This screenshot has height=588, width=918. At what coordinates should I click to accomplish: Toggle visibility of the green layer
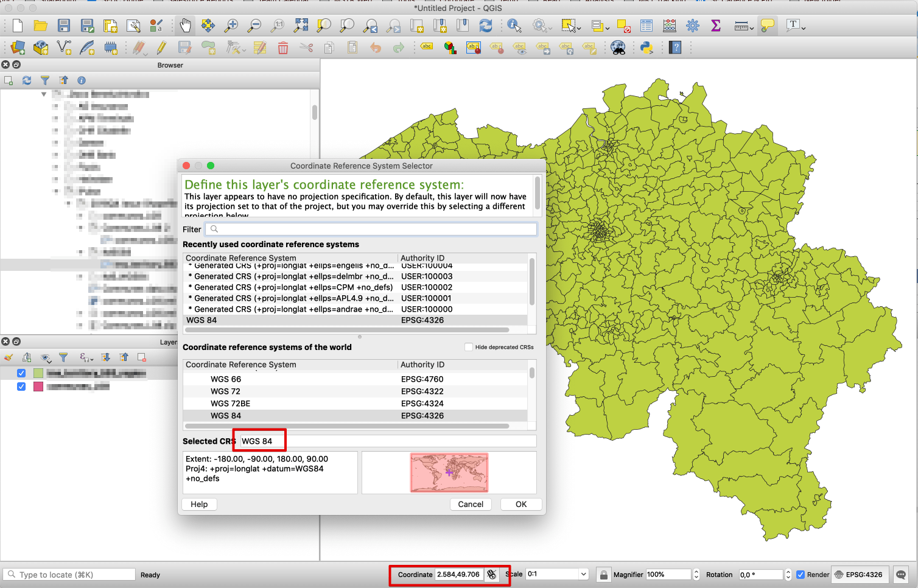[21, 373]
